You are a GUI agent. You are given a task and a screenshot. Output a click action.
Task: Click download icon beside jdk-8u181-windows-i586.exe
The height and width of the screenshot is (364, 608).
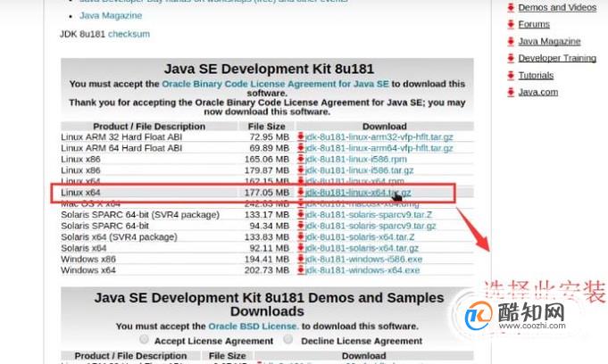(301, 259)
